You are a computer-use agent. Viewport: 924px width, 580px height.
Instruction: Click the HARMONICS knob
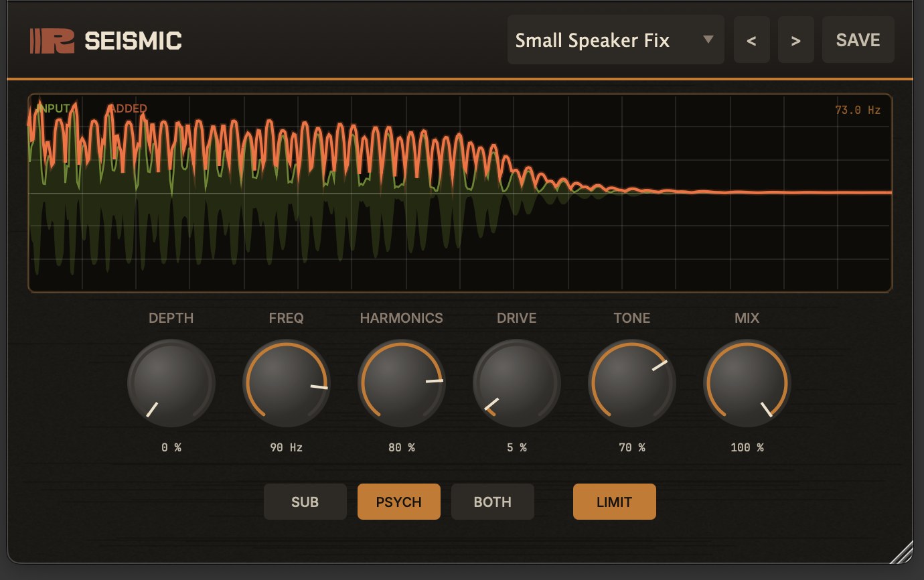point(402,384)
